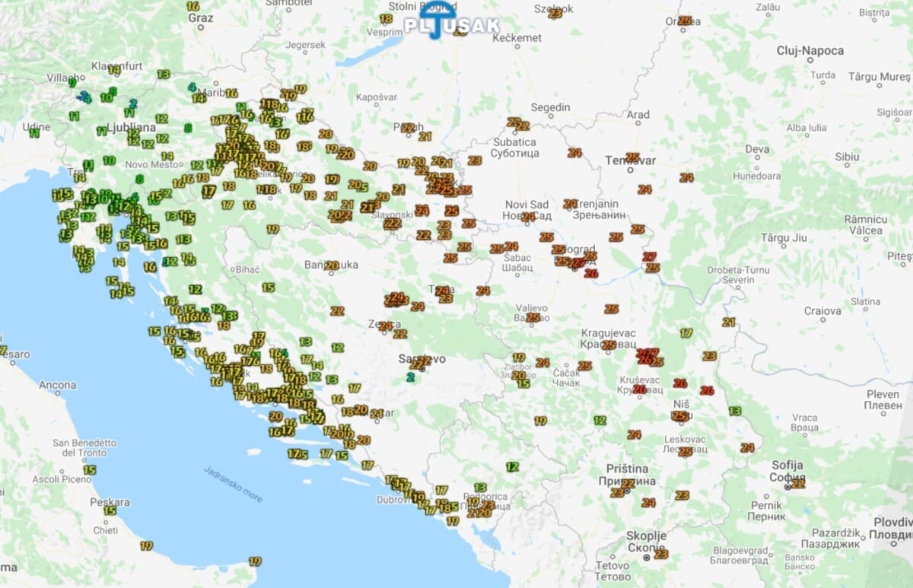
Task: Open the green 13 marker north of Sofia
Action: coord(734,411)
